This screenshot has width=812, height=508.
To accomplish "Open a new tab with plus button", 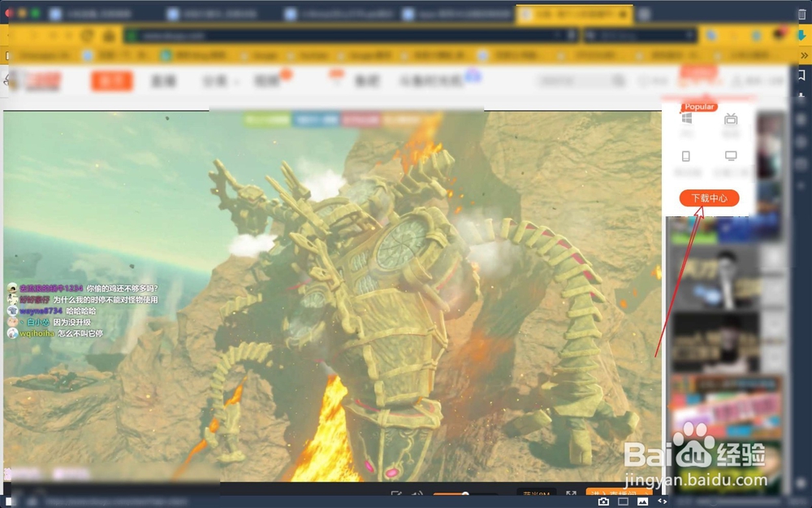I will coord(644,15).
